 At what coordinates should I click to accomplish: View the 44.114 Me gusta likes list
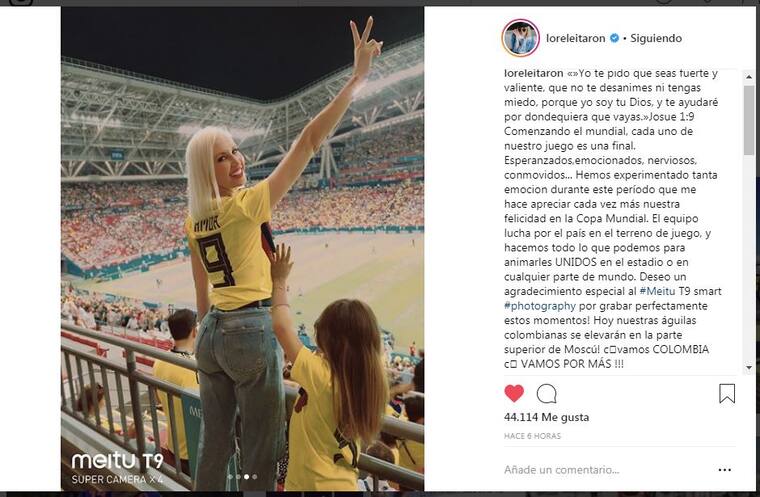coord(546,417)
